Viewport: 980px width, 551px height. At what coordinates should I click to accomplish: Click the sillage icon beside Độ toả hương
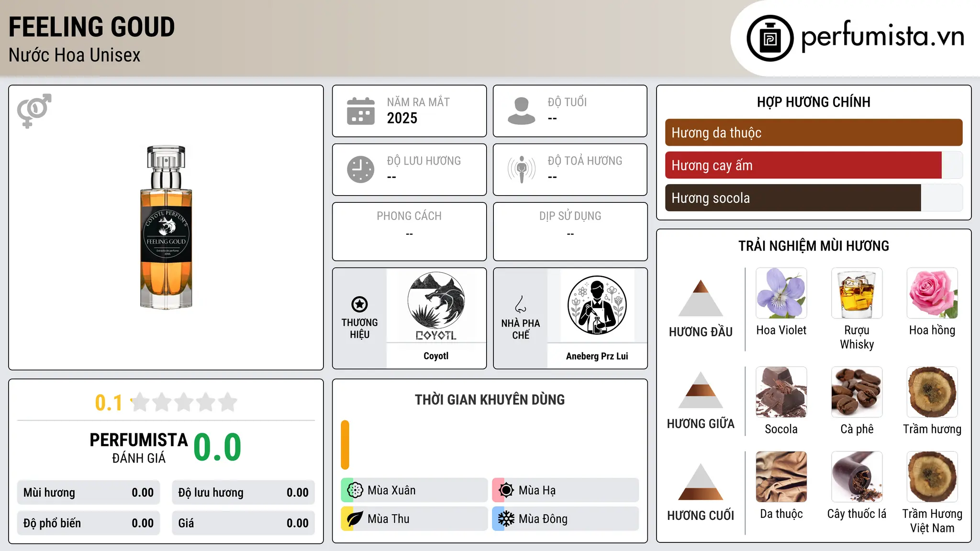click(x=521, y=169)
